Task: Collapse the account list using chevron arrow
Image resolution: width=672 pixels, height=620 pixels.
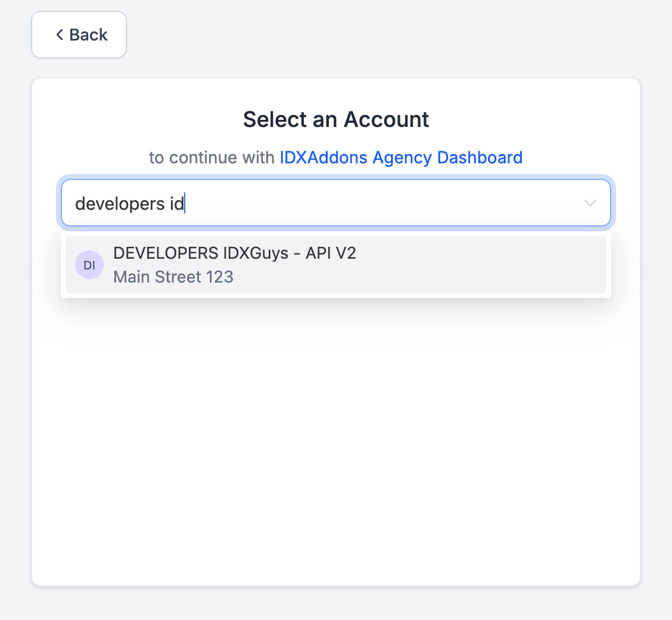Action: point(590,203)
